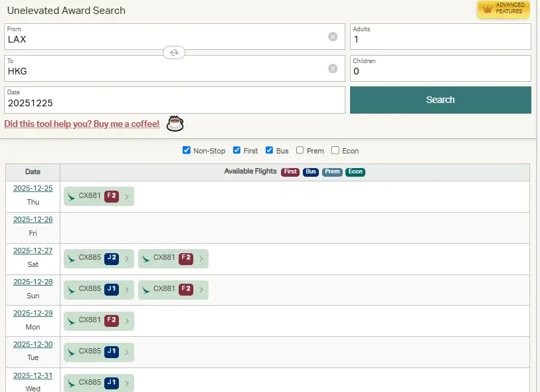Click Cathay logo on CX885 for 2025-12-27
This screenshot has width=540, height=392.
coord(71,258)
